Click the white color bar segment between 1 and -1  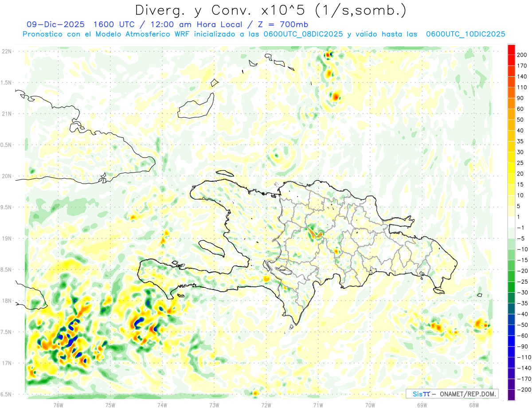(x=511, y=222)
